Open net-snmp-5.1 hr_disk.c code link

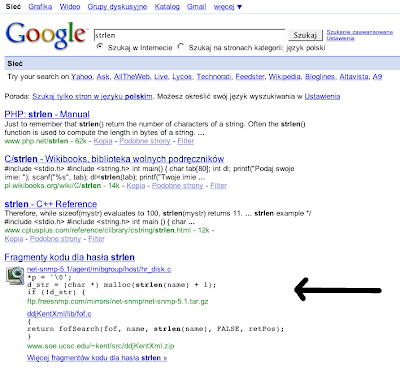point(99,269)
